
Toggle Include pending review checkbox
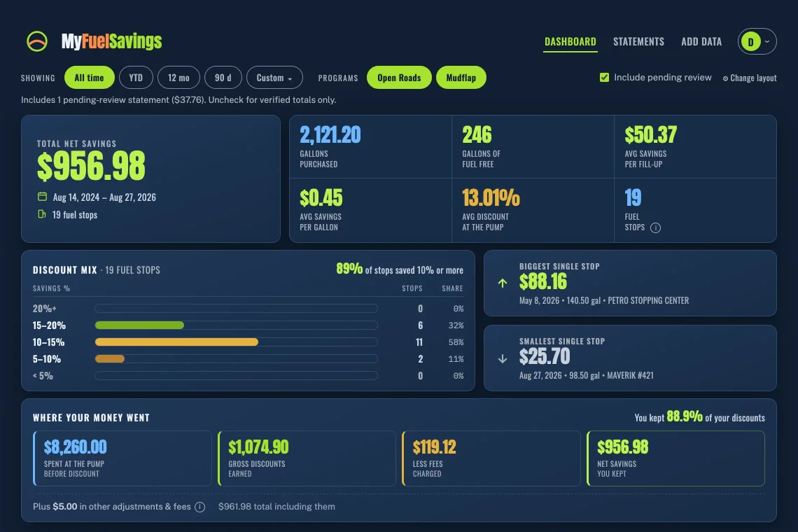(x=604, y=78)
